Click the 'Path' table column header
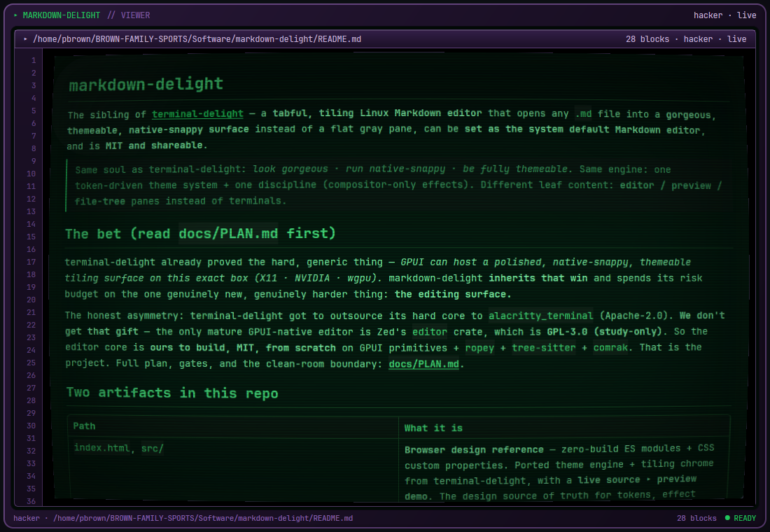 point(85,426)
